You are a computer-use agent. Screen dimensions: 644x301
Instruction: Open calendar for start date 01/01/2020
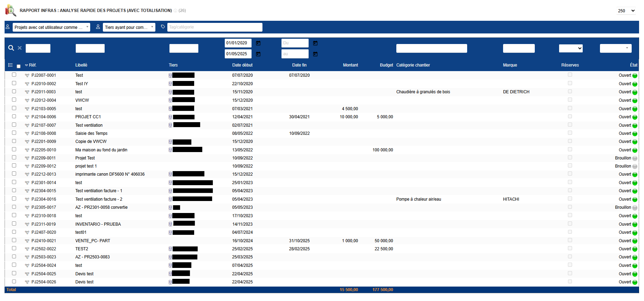coord(258,43)
